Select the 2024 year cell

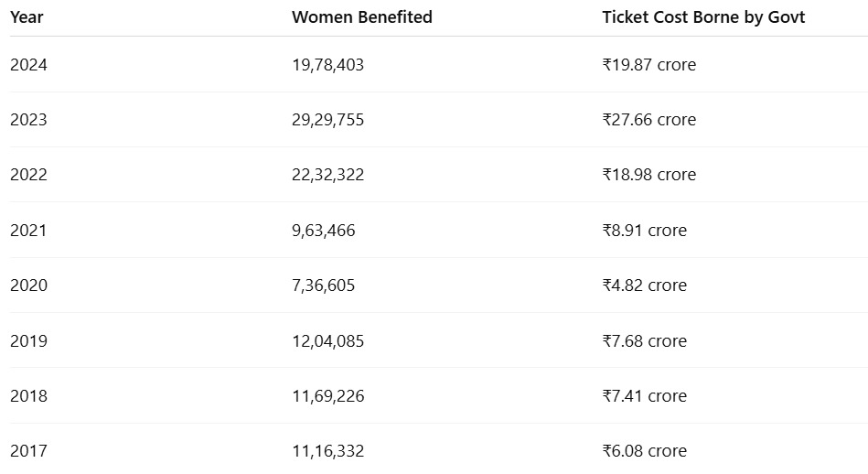[x=28, y=65]
